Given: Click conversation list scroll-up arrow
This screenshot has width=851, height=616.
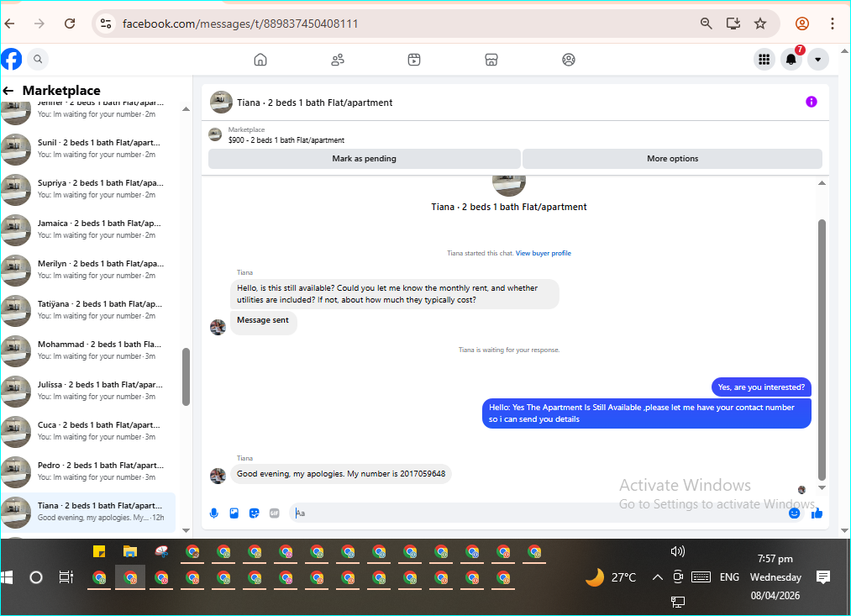Looking at the screenshot, I should click(186, 109).
